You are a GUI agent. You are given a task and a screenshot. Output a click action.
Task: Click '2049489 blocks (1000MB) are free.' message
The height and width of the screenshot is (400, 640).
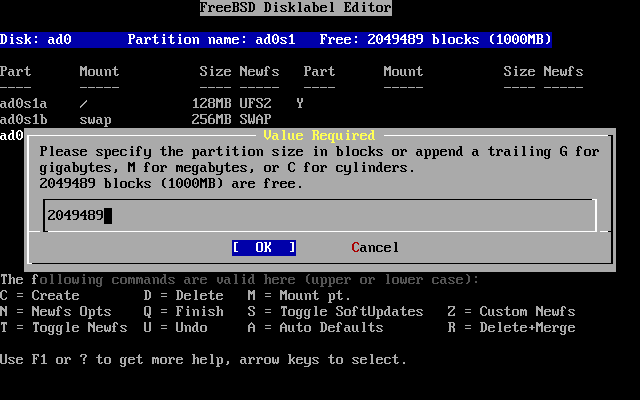[x=171, y=184]
